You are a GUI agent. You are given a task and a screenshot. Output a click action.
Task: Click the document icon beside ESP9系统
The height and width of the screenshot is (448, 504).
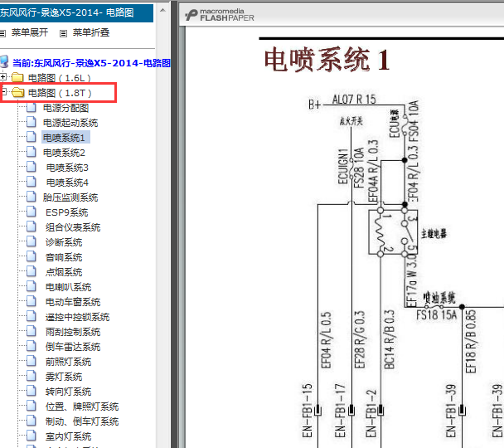(x=31, y=212)
